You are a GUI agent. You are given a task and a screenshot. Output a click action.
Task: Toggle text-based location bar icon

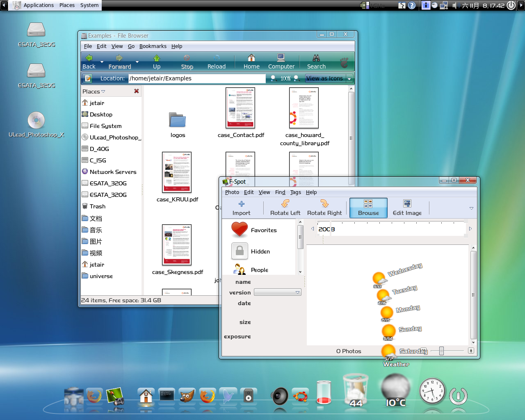pyautogui.click(x=88, y=78)
